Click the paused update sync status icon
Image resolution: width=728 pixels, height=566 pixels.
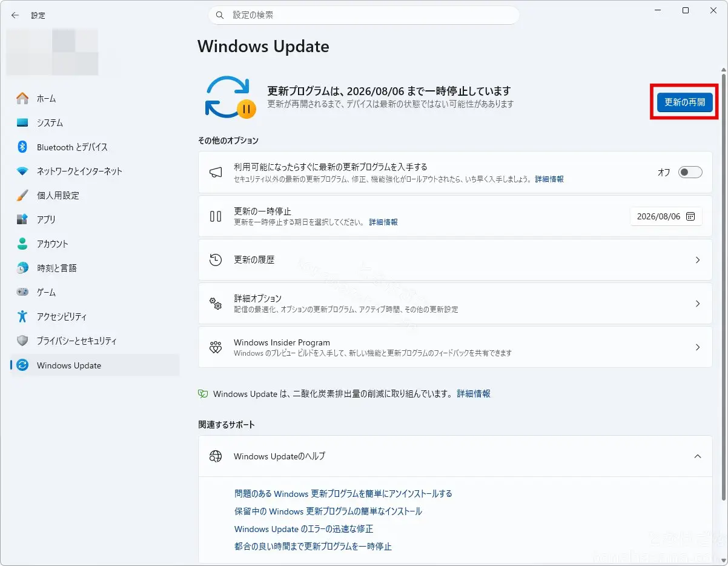230,97
